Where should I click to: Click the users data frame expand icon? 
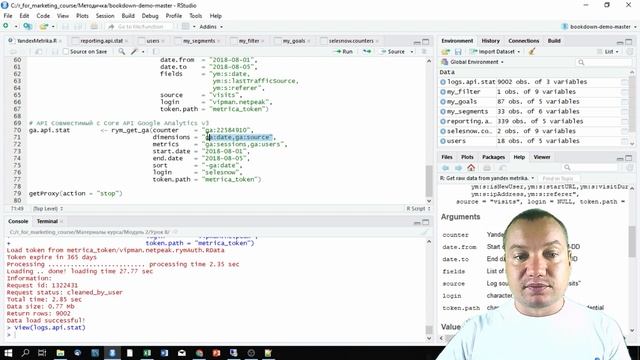coord(443,141)
